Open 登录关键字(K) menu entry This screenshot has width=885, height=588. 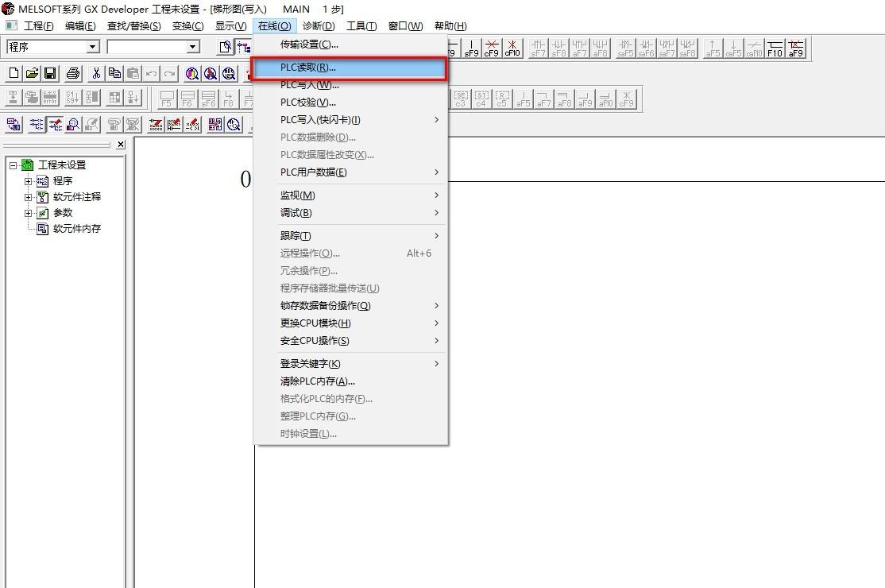[350, 364]
